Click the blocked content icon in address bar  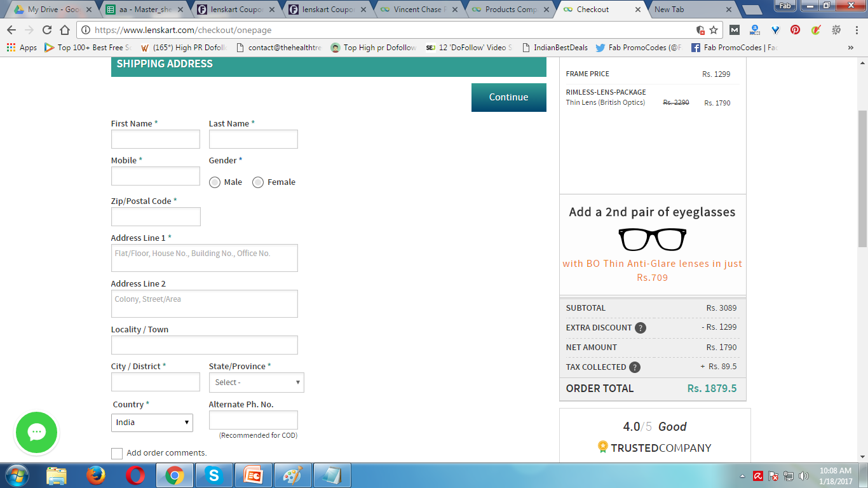(x=700, y=30)
